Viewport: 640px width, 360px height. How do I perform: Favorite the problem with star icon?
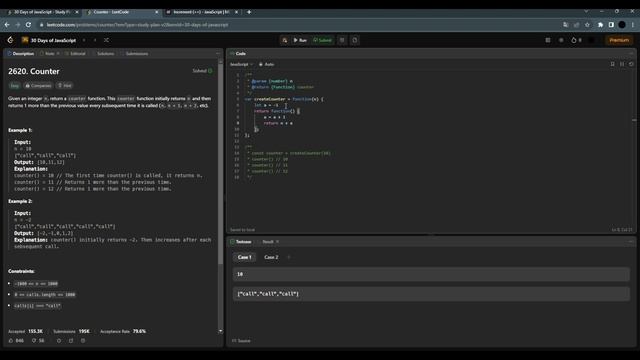tap(59, 340)
